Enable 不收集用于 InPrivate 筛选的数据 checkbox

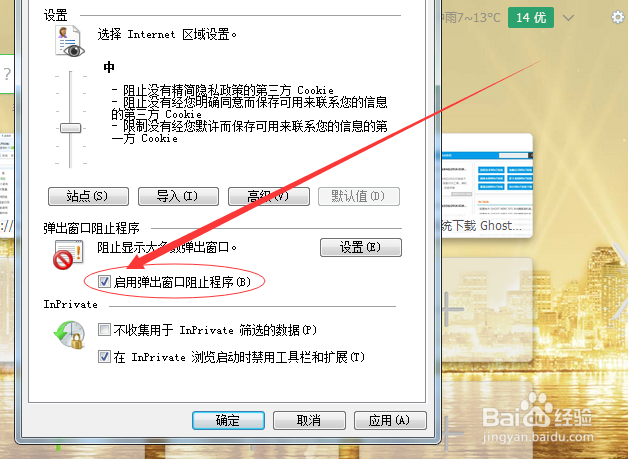pyautogui.click(x=105, y=330)
